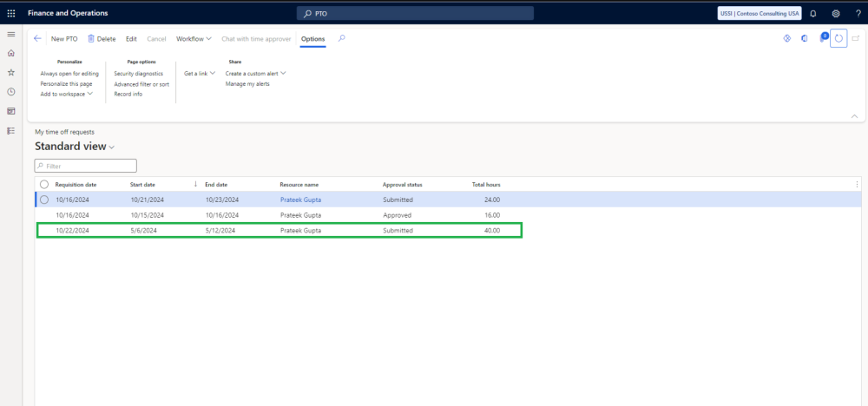Click the Requisition date column header
868x406 pixels.
tap(76, 184)
